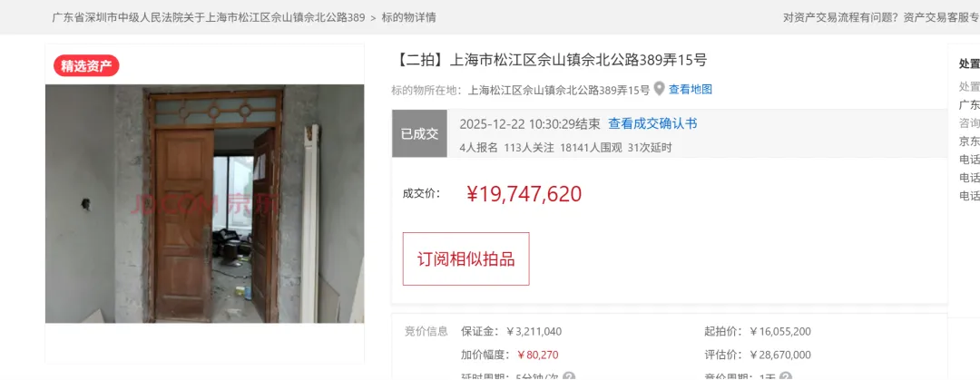Click the map pin icon beside the address

[x=659, y=90]
